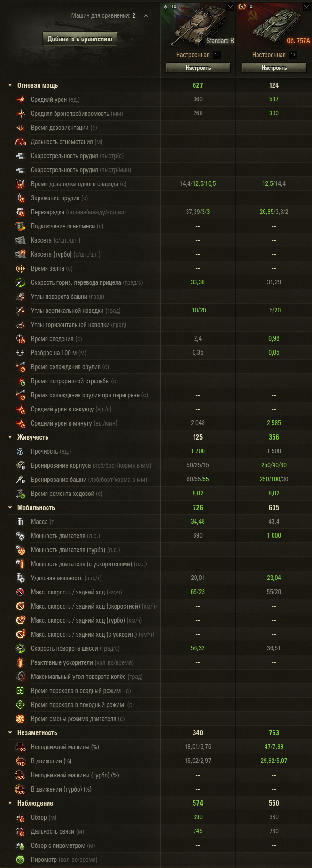Collapse the Огневая мощь section
This screenshot has width=312, height=868.
10,85
